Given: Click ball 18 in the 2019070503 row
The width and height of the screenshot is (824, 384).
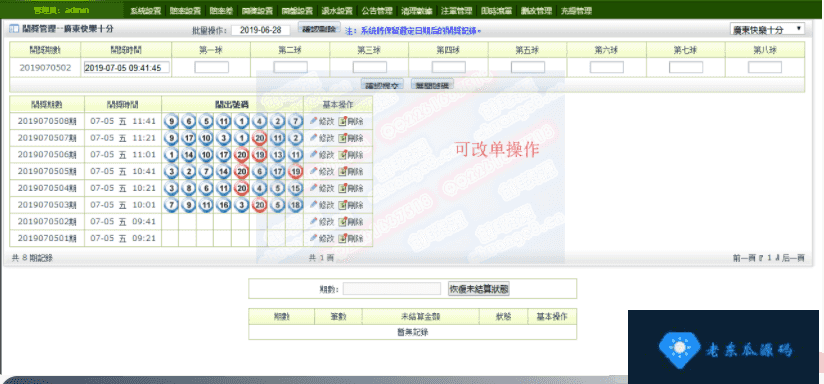Looking at the screenshot, I should click(x=295, y=205).
